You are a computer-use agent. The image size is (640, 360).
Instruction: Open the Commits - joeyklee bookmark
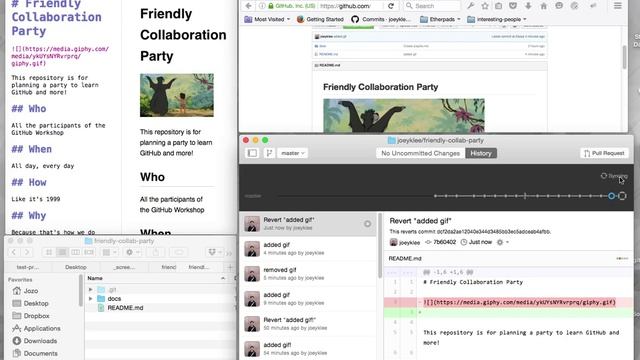381,19
